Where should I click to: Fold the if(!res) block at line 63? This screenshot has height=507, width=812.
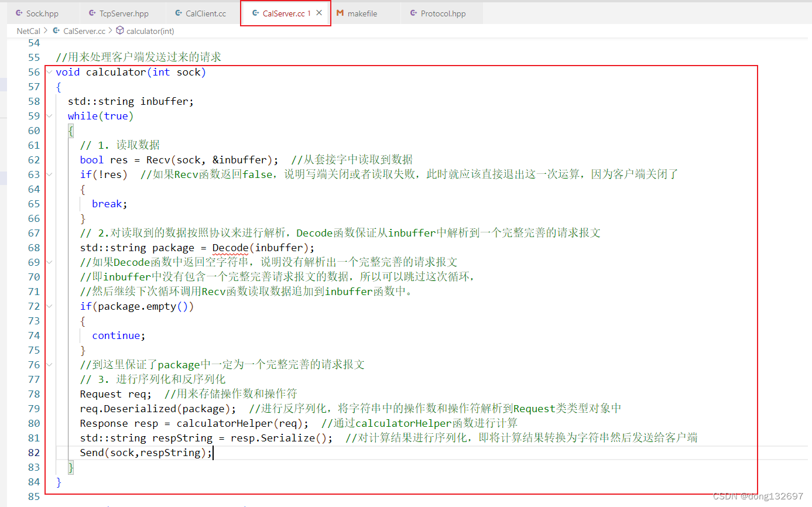[49, 174]
